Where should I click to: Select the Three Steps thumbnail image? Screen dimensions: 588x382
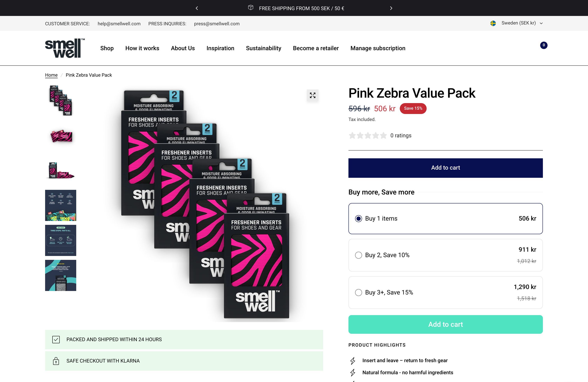click(61, 240)
